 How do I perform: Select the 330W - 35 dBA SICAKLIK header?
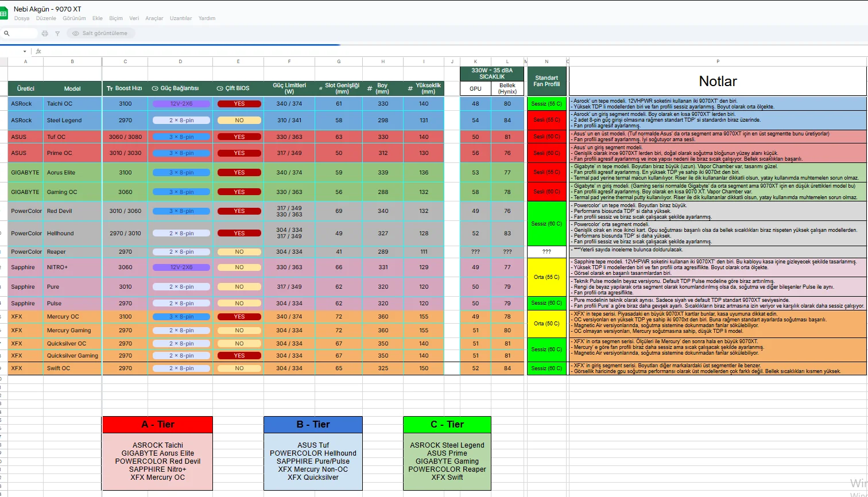[492, 73]
